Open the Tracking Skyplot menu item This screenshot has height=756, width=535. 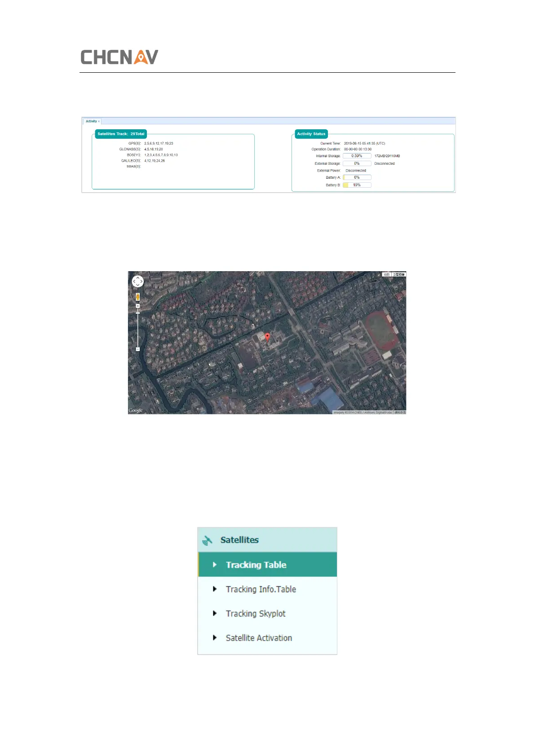tap(267, 613)
